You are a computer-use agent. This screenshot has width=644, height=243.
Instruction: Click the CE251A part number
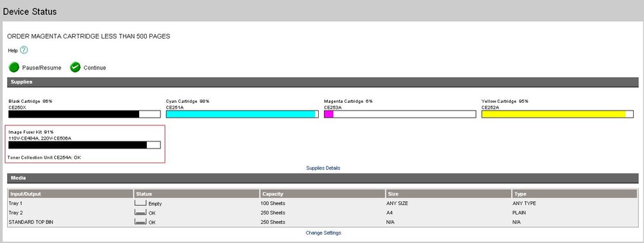pyautogui.click(x=175, y=107)
